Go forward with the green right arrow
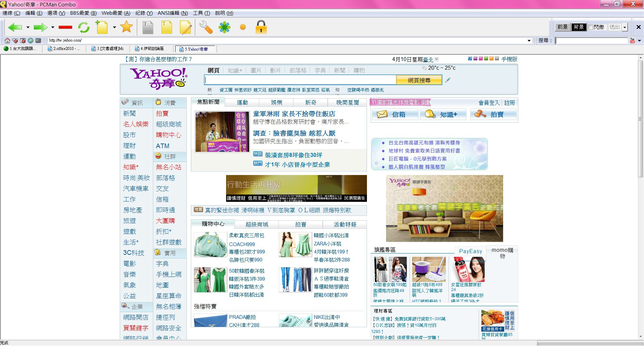Viewport: 644px width, 346px height. [x=40, y=27]
